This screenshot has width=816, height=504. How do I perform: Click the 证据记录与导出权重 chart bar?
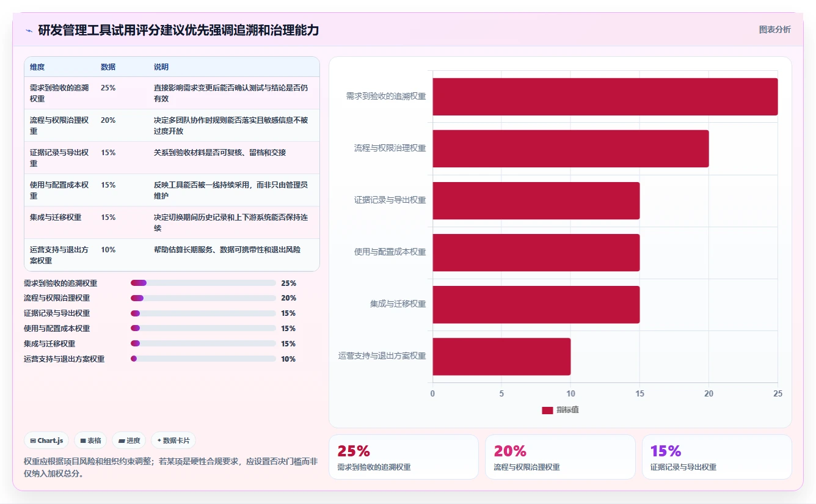(x=536, y=200)
